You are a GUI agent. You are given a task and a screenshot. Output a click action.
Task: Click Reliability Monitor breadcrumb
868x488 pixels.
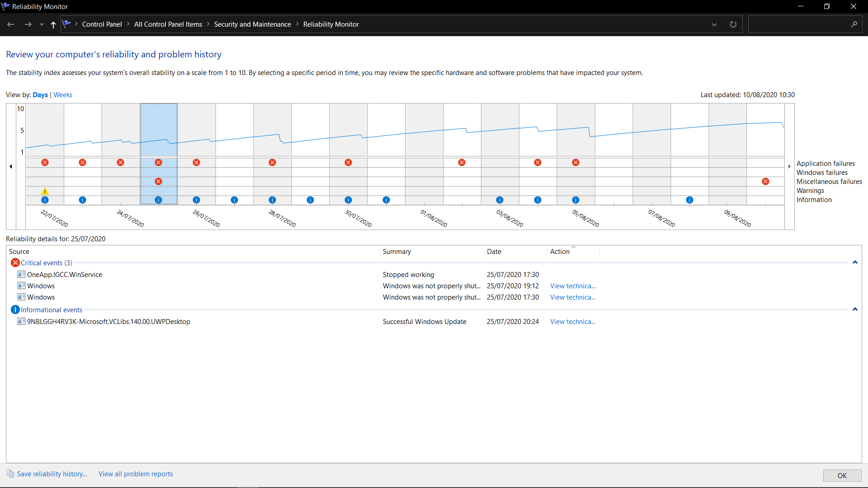[x=331, y=24]
